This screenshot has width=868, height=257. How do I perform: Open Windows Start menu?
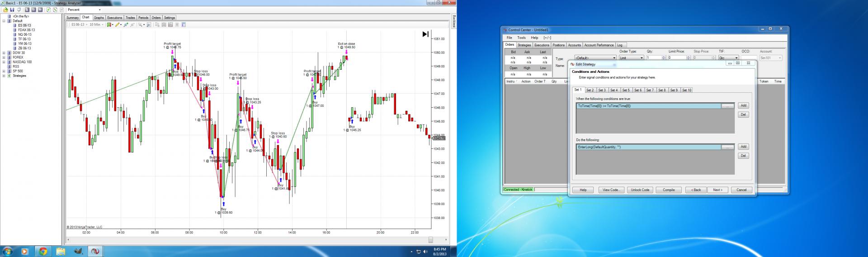(7, 252)
